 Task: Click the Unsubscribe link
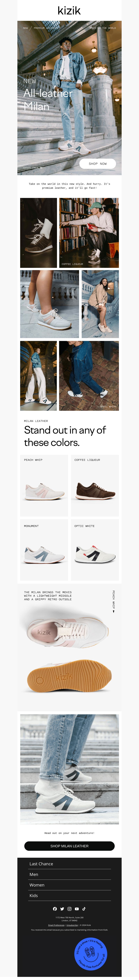72,925
